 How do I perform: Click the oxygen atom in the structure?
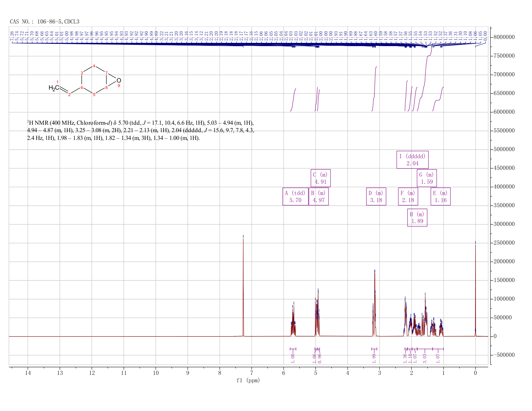click(119, 80)
